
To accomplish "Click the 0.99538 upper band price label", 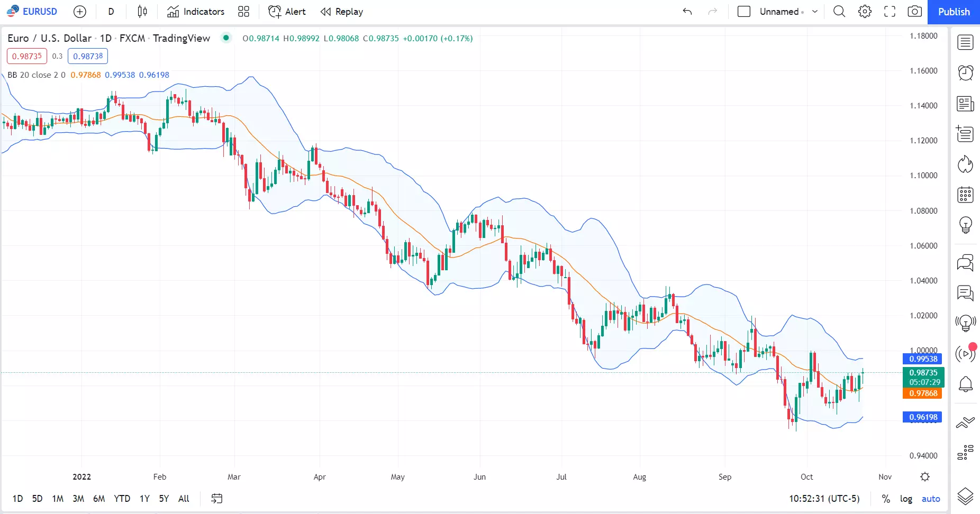I will 922,359.
